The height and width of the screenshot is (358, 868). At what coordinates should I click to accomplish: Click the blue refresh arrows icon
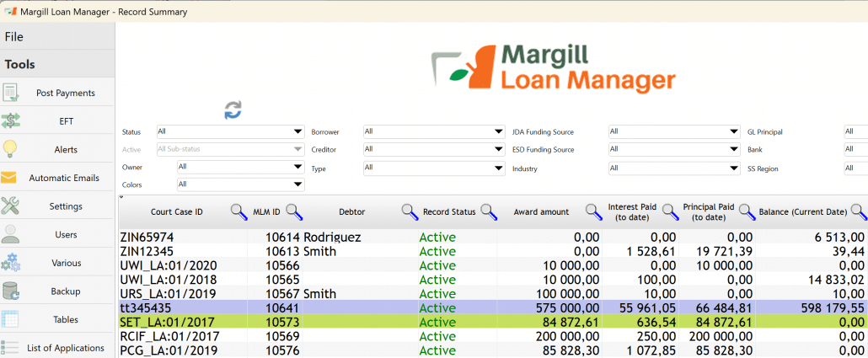[x=233, y=110]
